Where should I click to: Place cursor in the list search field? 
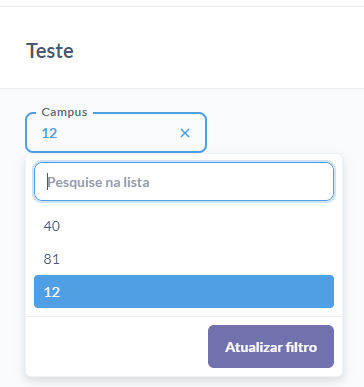click(x=184, y=182)
